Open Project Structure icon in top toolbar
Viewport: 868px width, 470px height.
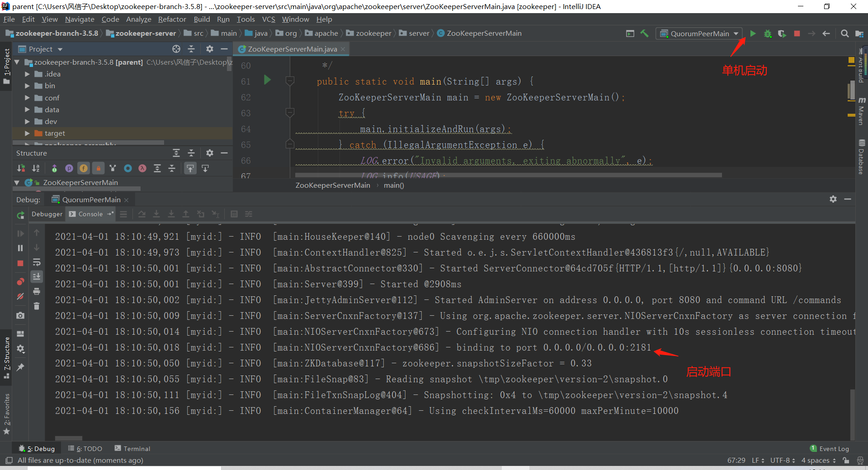point(859,33)
